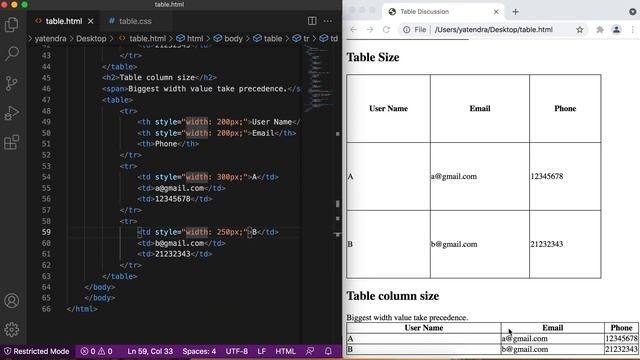640x360 pixels.
Task: Open a new Chrome tab
Action: [x=516, y=12]
